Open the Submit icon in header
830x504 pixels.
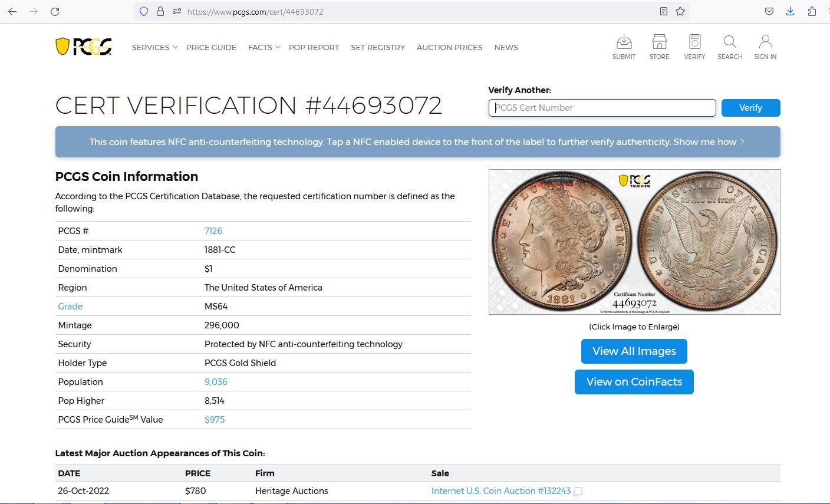point(624,47)
